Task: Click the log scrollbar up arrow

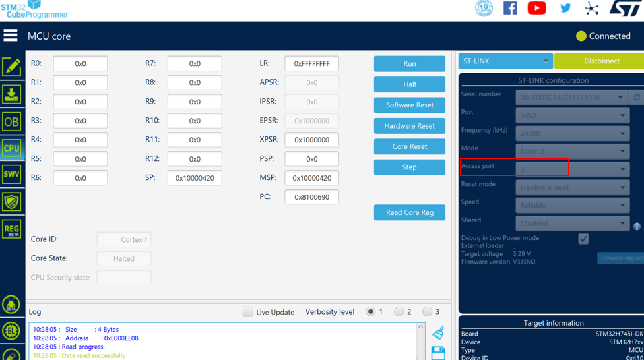Action: tap(420, 327)
